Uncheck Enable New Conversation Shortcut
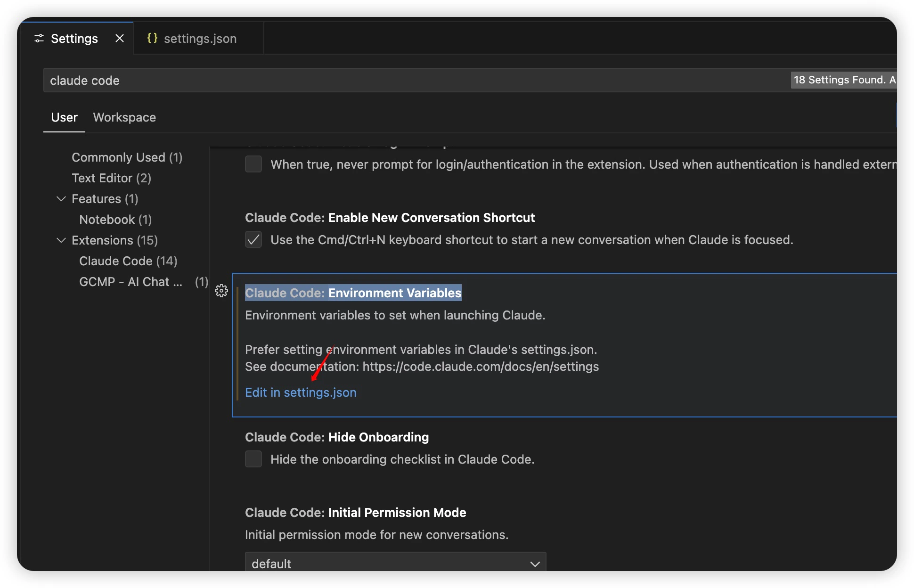The image size is (914, 588). click(253, 239)
